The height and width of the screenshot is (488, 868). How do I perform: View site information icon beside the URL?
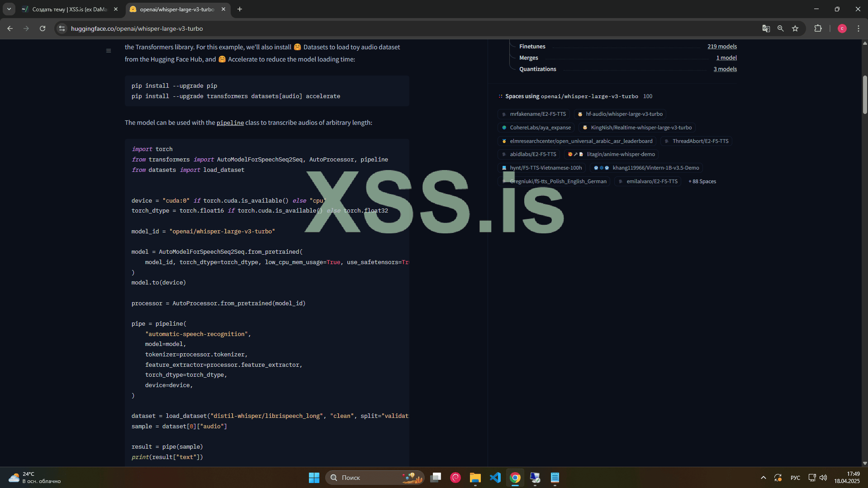[62, 28]
